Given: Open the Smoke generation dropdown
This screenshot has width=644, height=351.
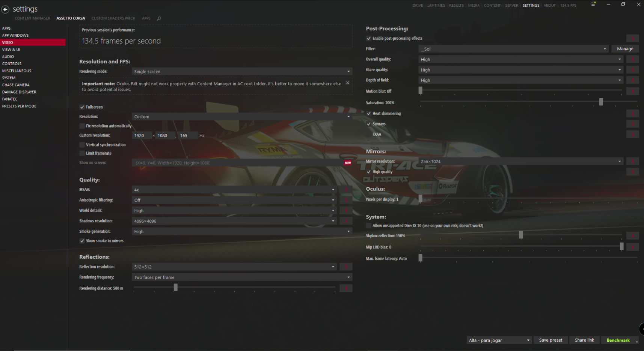Looking at the screenshot, I should [242, 232].
